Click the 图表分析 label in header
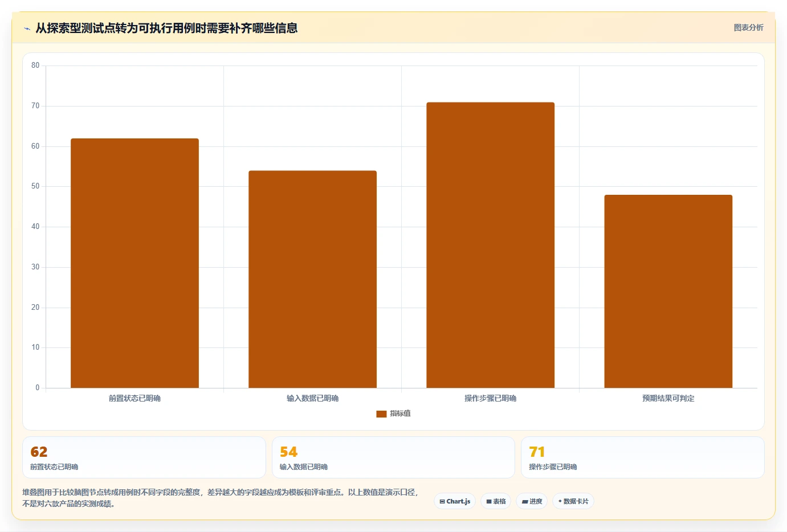Screen dimensions: 787x532 (748, 27)
